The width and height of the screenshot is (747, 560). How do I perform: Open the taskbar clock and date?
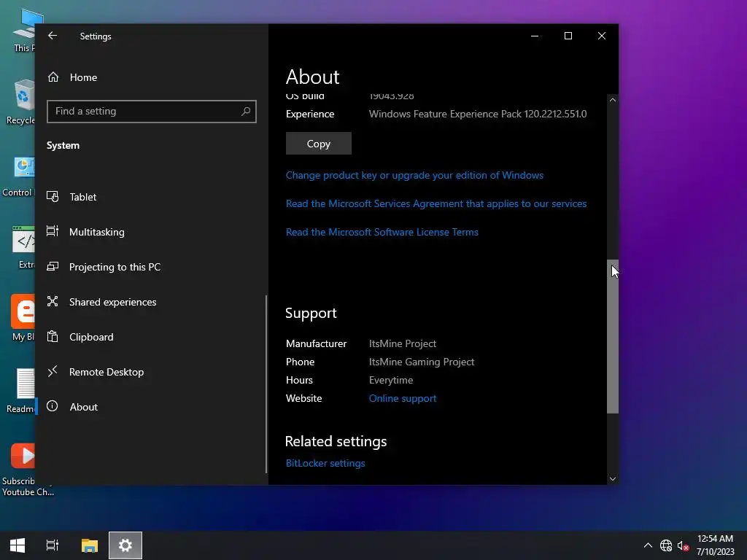(x=715, y=545)
